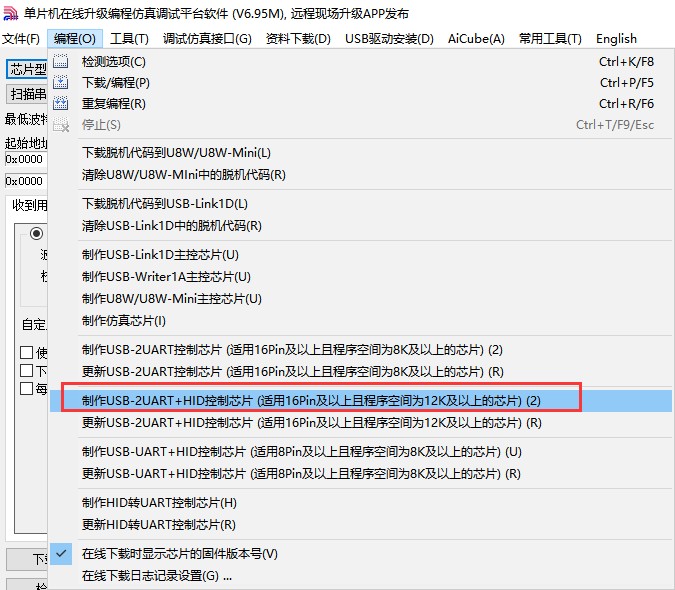The image size is (675, 590).
Task: Select the radio button in 收到用 group
Action: pyautogui.click(x=37, y=233)
